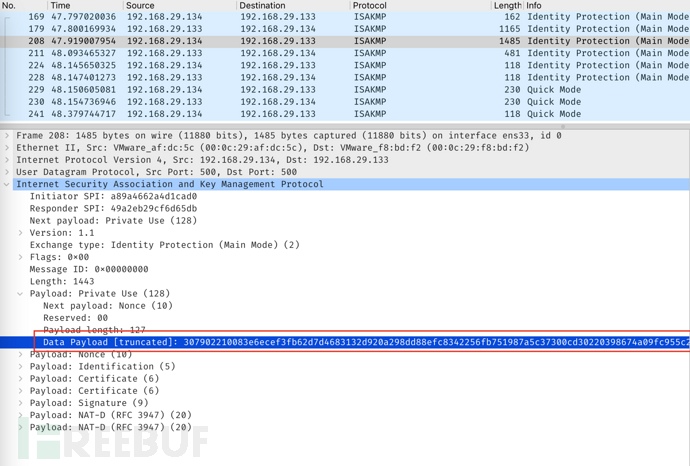Expand the Frame 208 details row
The width and height of the screenshot is (690, 466).
(7, 136)
